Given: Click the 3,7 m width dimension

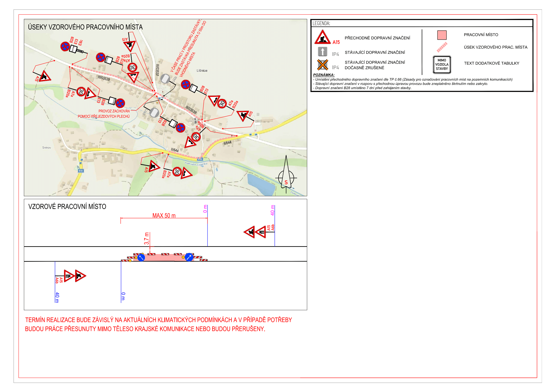Looking at the screenshot, I should click(147, 239).
